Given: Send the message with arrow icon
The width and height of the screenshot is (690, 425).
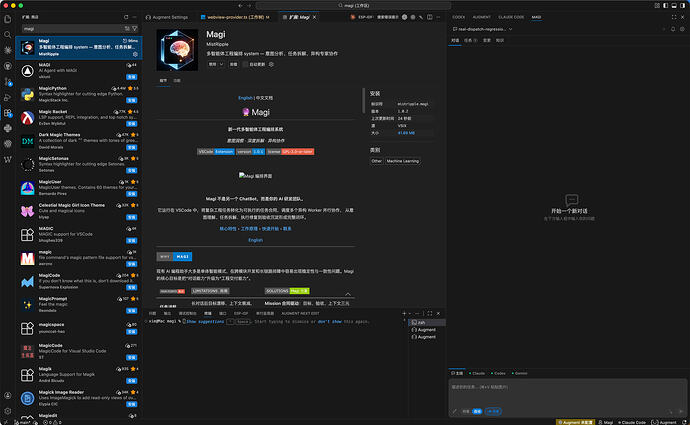Looking at the screenshot, I should tap(682, 411).
